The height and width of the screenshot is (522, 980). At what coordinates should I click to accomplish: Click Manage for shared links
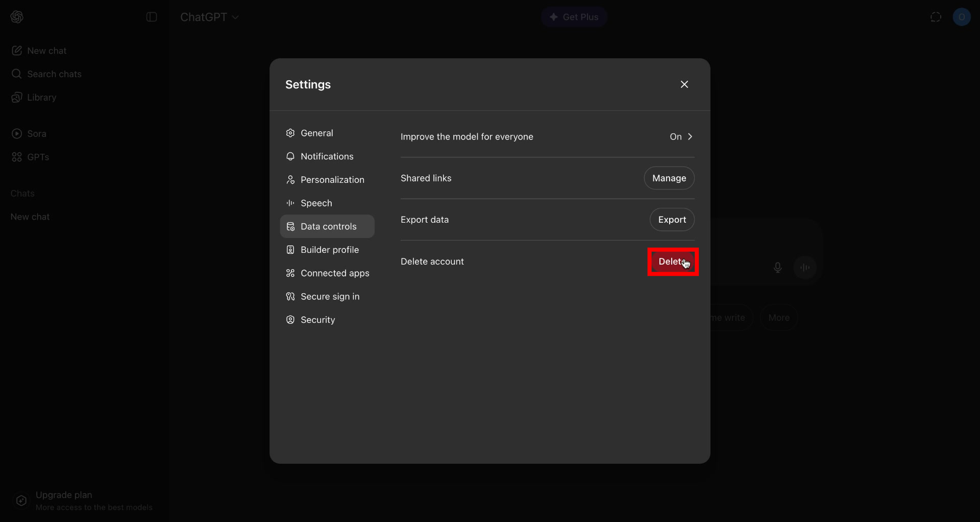669,178
